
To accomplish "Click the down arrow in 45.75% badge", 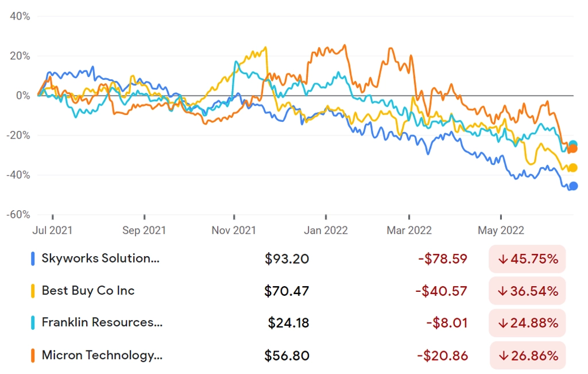I will coord(503,259).
